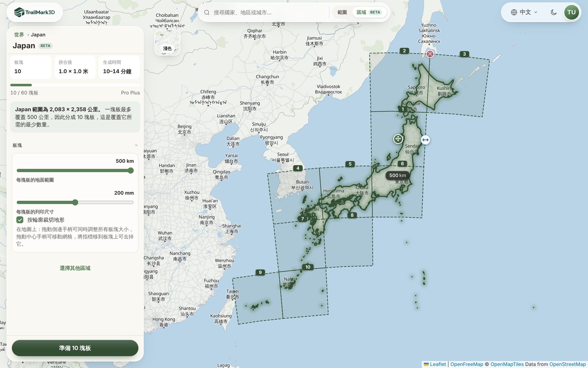Screen dimensions: 588x368
Task: Select tile number 8 badge
Action: point(352,215)
